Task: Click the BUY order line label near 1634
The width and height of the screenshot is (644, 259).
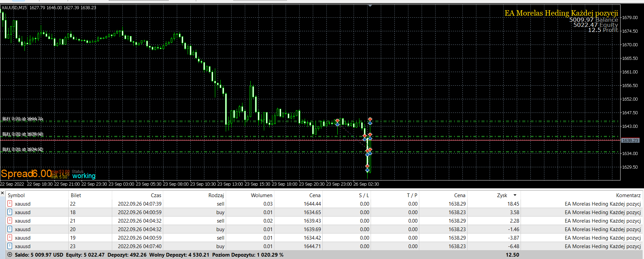Action: [x=23, y=149]
